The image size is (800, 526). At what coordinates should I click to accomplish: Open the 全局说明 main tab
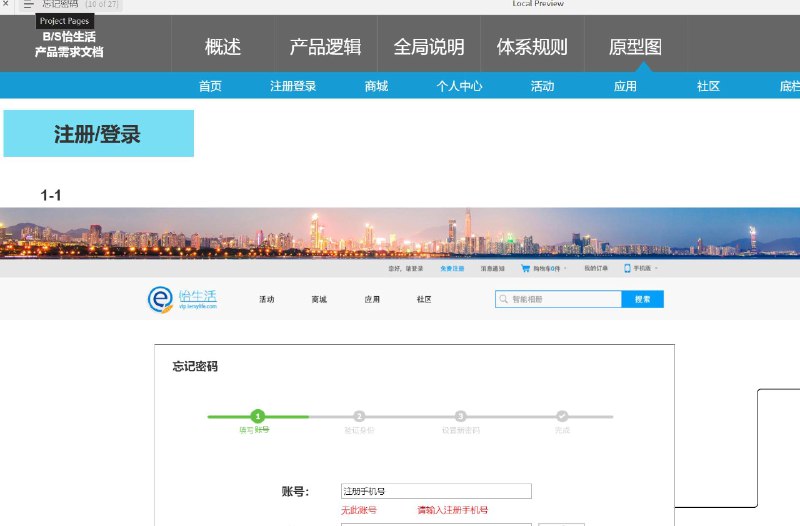tap(429, 47)
